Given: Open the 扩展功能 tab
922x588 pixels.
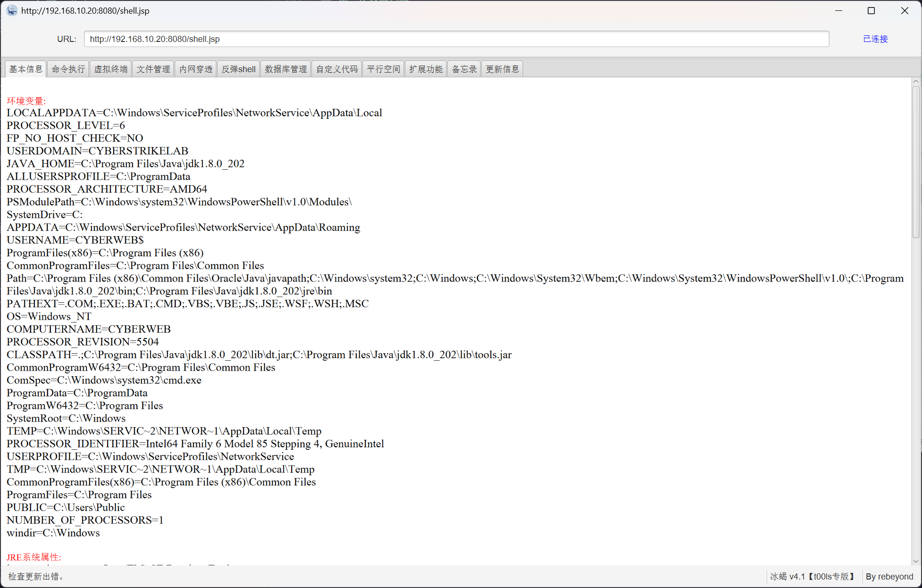Looking at the screenshot, I should pos(426,69).
